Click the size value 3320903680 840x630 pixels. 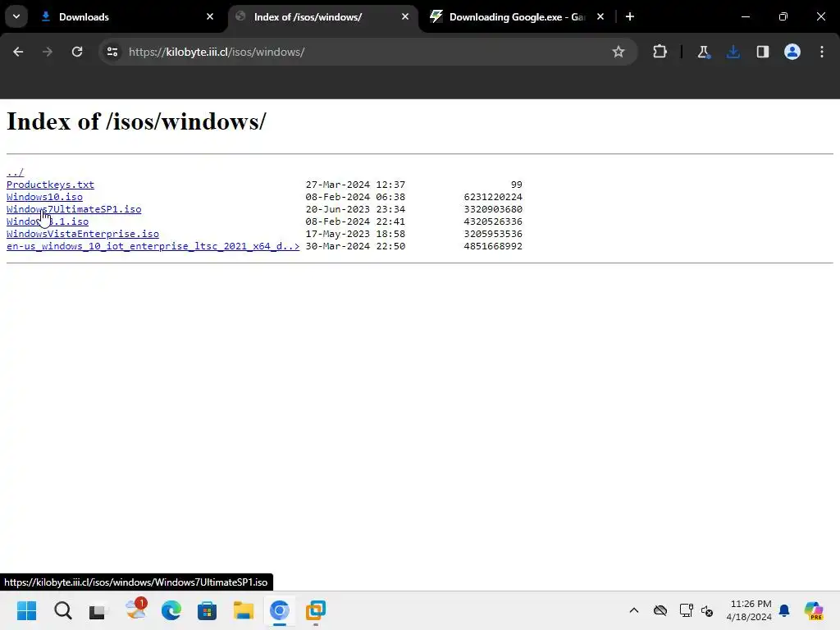click(x=493, y=209)
